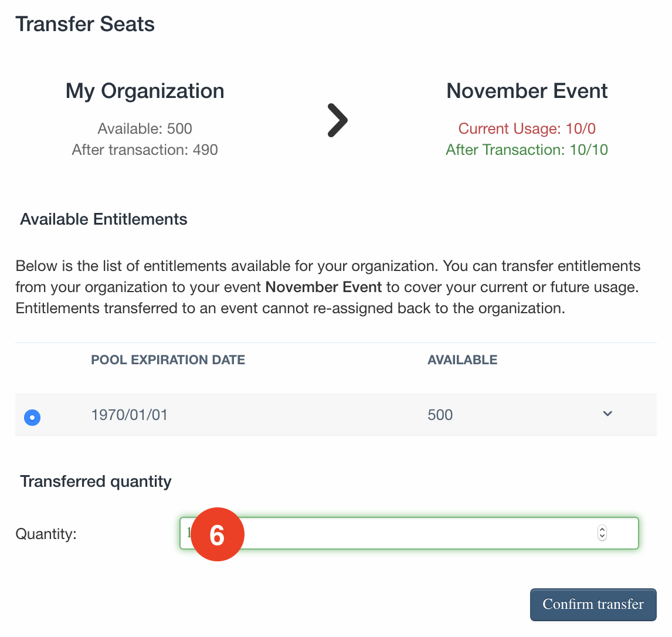The image size is (672, 637).
Task: Click the 500 available value in the row
Action: point(440,415)
